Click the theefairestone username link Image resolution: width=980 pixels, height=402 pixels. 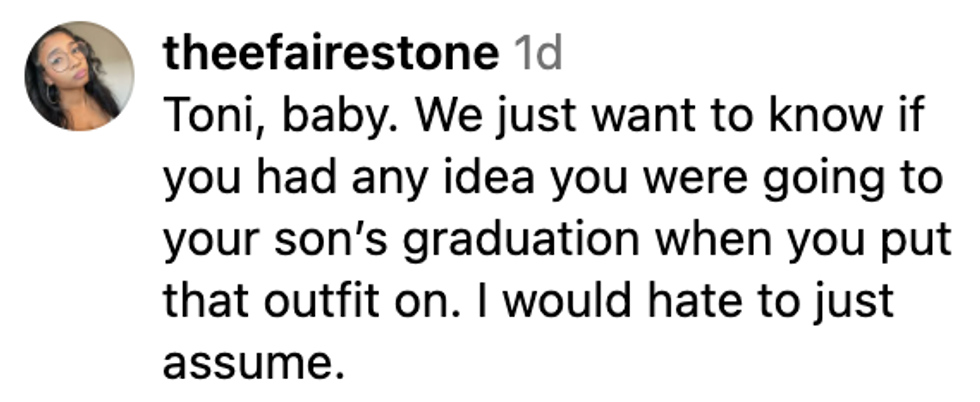point(329,54)
